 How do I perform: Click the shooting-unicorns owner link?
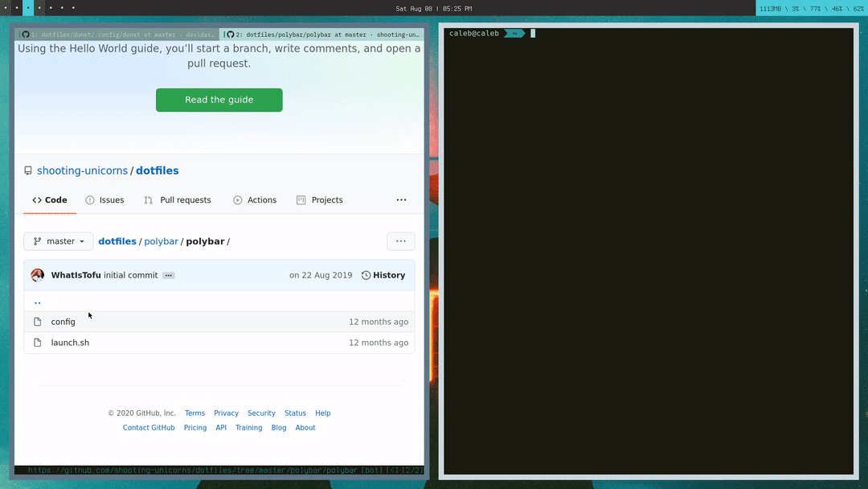pos(83,171)
